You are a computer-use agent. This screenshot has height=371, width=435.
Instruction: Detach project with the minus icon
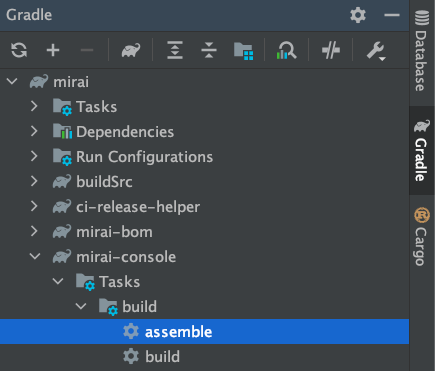87,50
